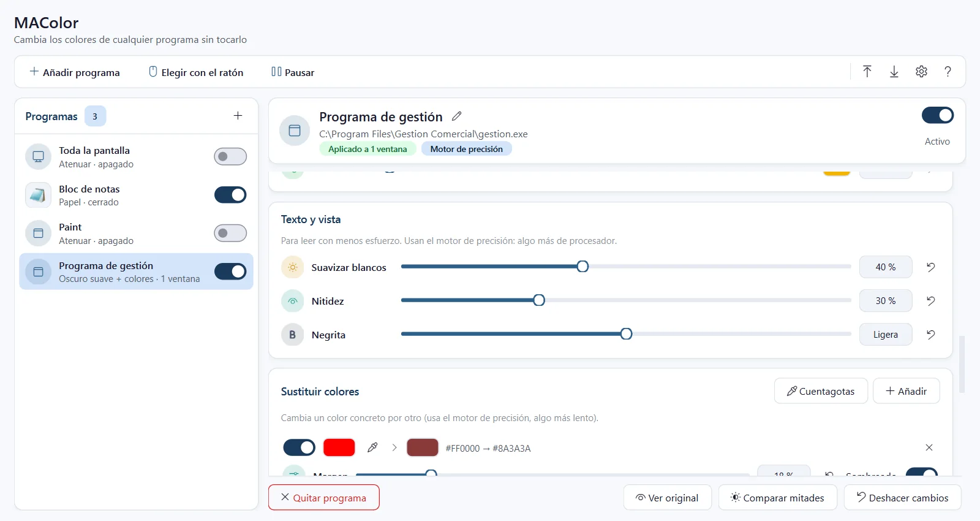The width and height of the screenshot is (980, 521).
Task: Click the red source color swatch
Action: 339,447
